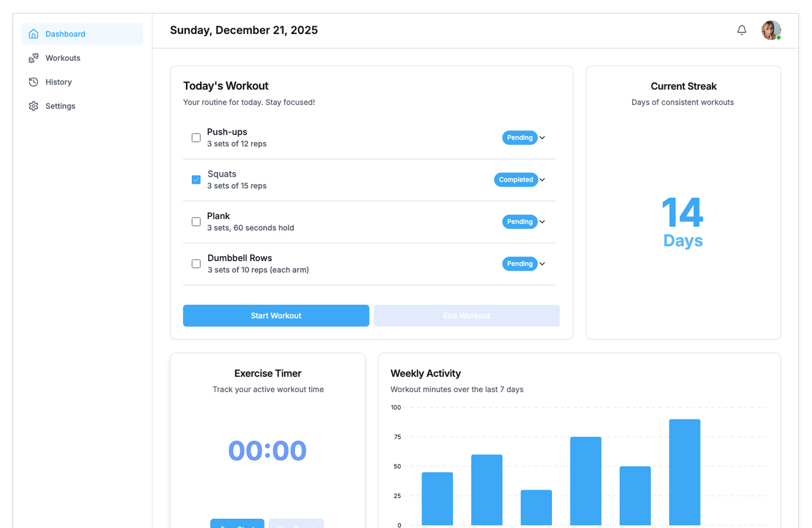812x528 pixels.
Task: Click the History clock icon
Action: [33, 82]
